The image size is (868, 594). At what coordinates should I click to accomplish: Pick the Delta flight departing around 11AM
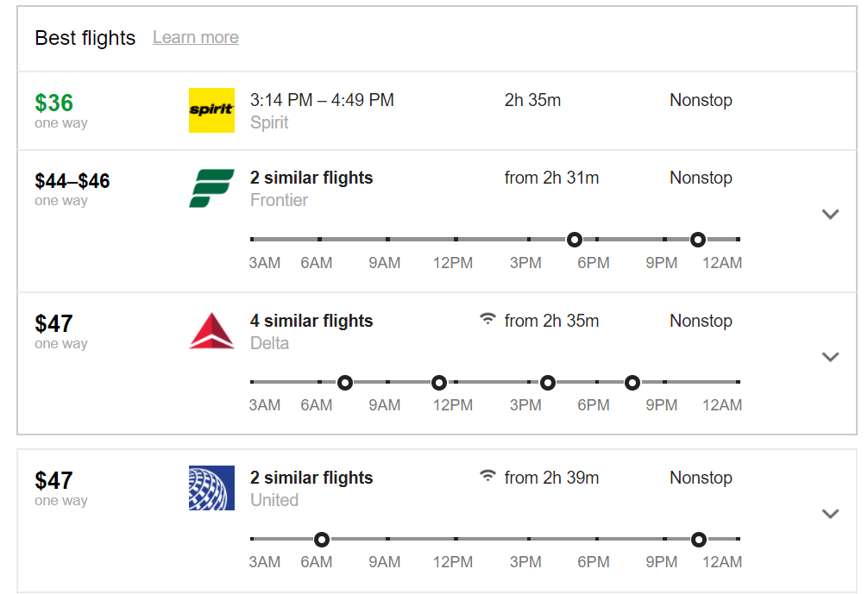438,382
